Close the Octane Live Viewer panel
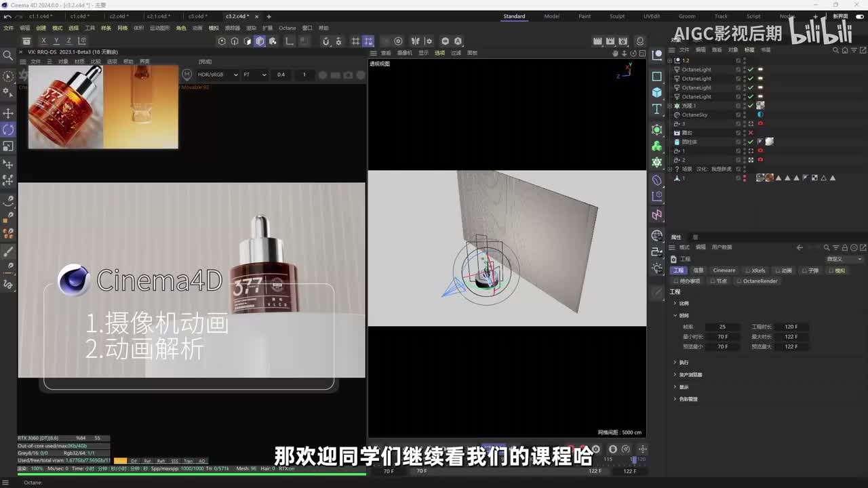The height and width of the screenshot is (488, 868). (22, 52)
